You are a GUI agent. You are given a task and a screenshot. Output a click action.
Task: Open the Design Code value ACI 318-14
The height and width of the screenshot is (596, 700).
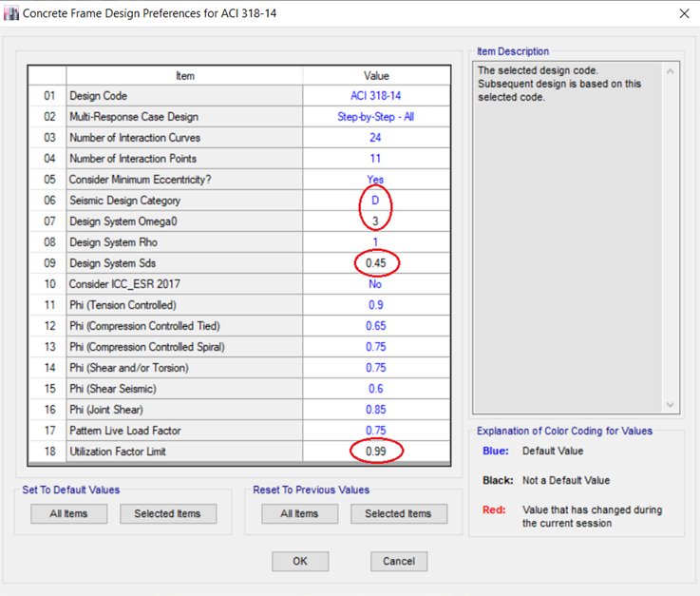click(x=376, y=96)
